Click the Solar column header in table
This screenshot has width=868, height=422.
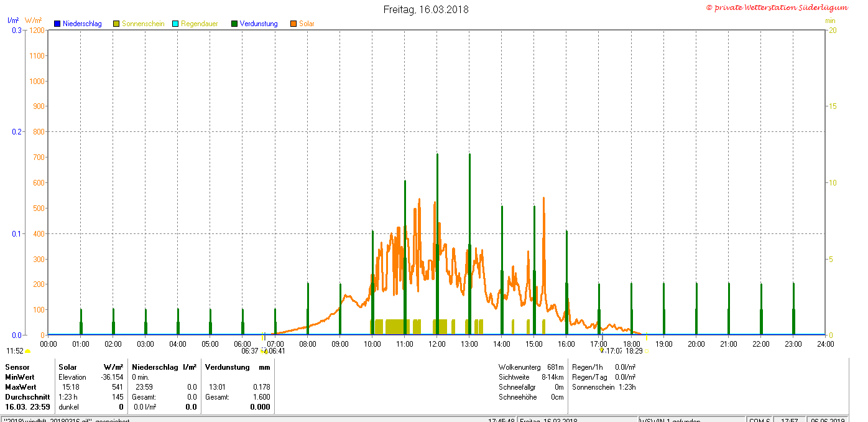pyautogui.click(x=68, y=367)
